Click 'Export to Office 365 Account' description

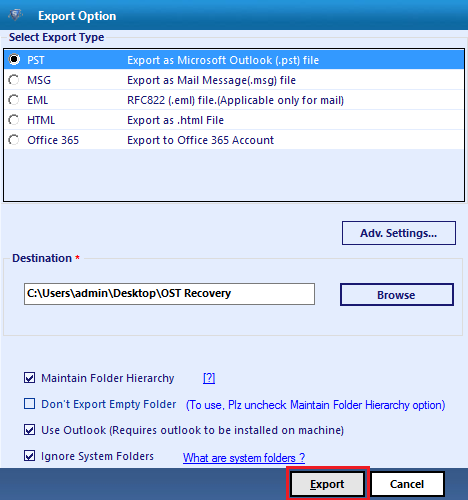point(200,140)
